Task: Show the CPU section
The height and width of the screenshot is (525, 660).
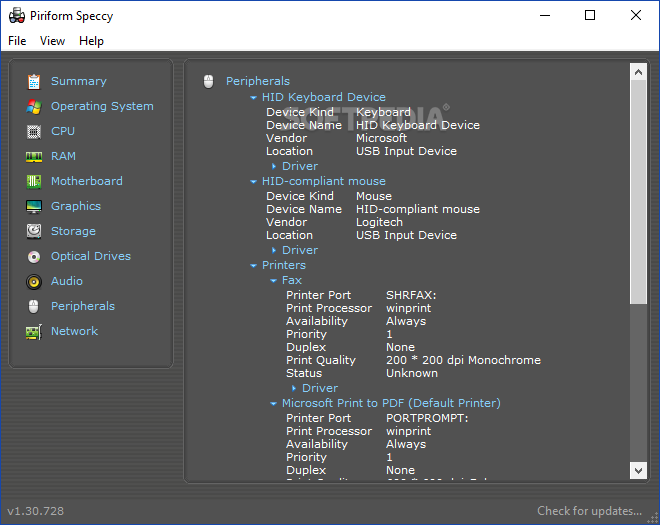Action: coord(63,131)
